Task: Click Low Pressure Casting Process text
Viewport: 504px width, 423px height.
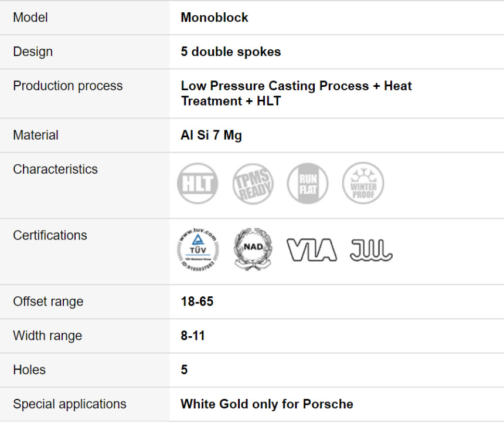Action: (x=275, y=86)
